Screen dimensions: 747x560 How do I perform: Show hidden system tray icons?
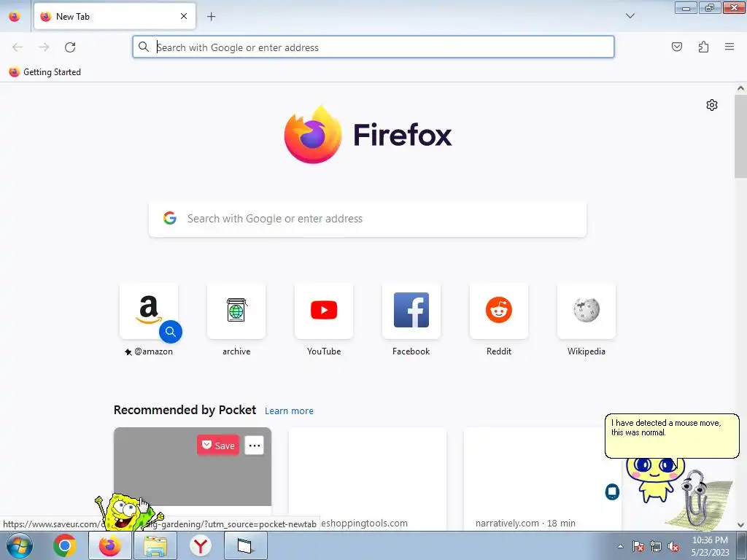[x=620, y=546]
